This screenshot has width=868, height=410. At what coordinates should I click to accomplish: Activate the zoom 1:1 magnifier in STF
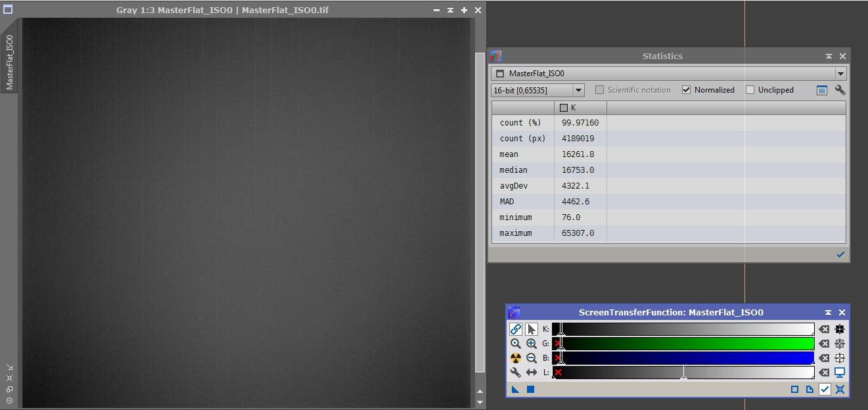point(516,344)
